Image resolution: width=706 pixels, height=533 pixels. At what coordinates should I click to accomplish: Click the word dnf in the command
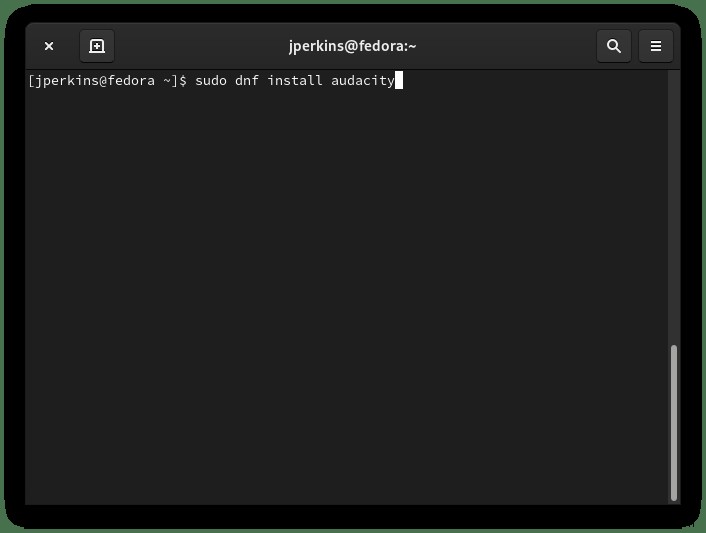point(247,81)
